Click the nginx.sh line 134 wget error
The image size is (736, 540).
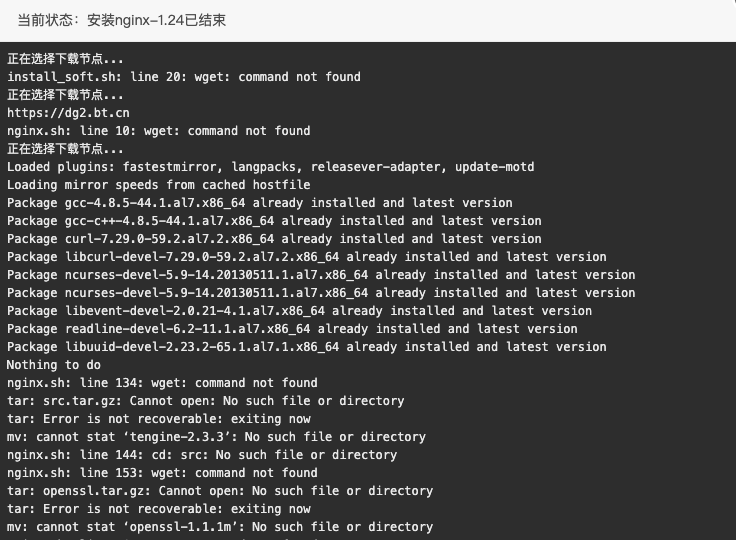[x=162, y=383]
